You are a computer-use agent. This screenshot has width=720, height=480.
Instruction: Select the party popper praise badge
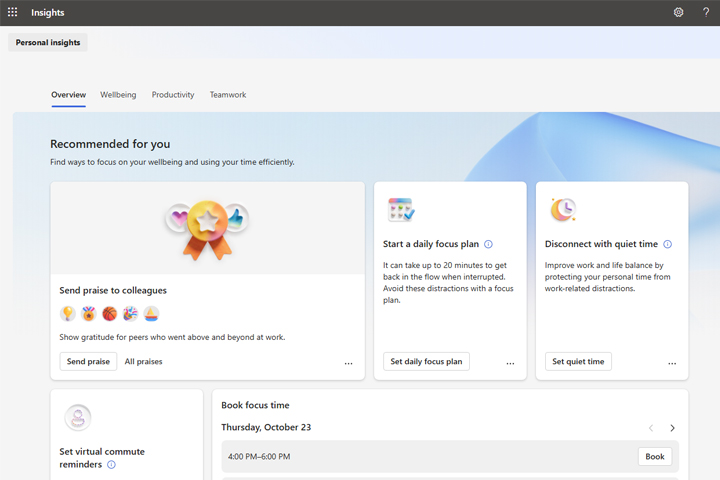[130, 314]
